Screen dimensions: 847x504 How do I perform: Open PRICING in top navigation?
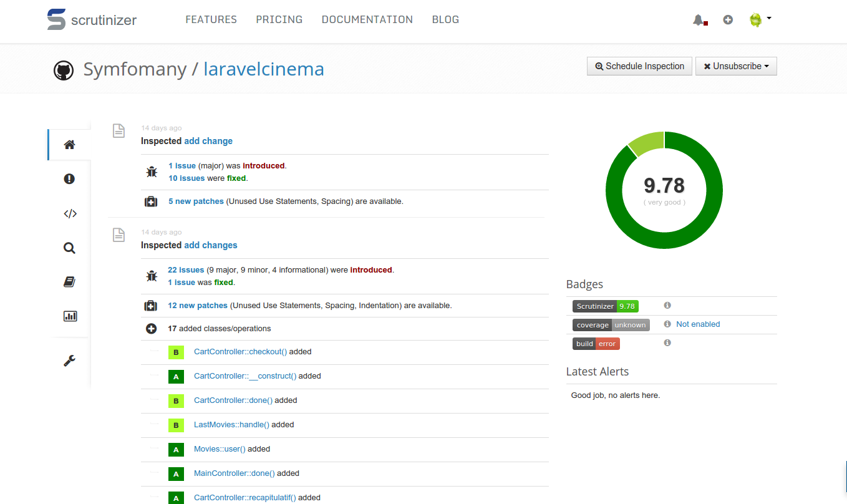click(x=279, y=19)
